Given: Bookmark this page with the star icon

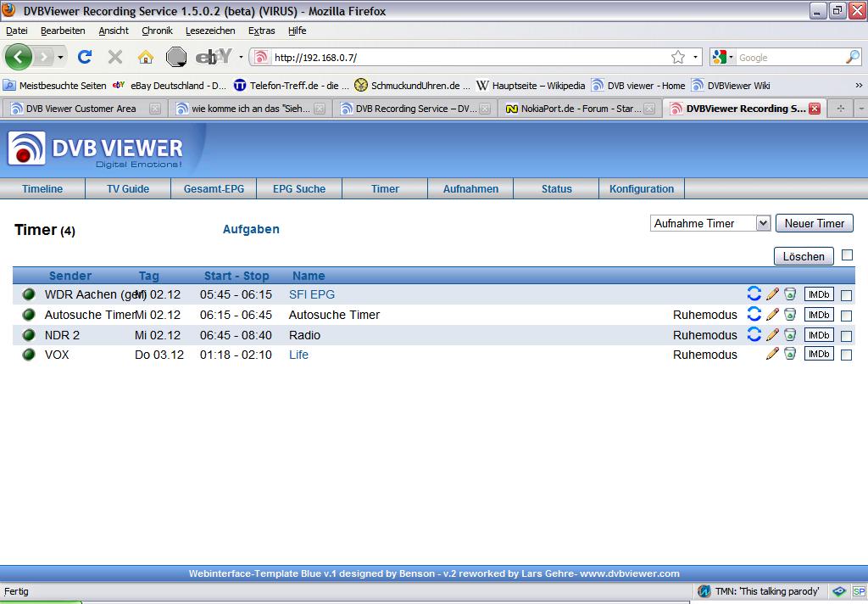Looking at the screenshot, I should pyautogui.click(x=678, y=58).
